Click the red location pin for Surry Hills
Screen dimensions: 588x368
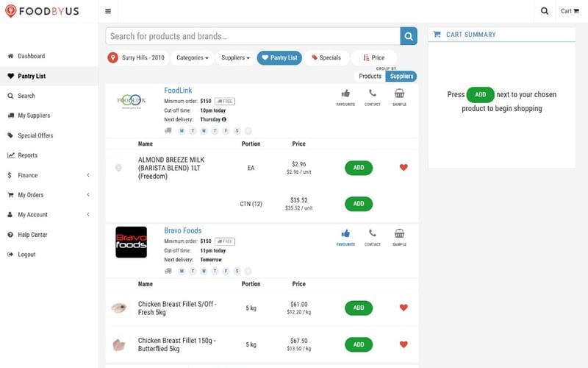tap(113, 57)
